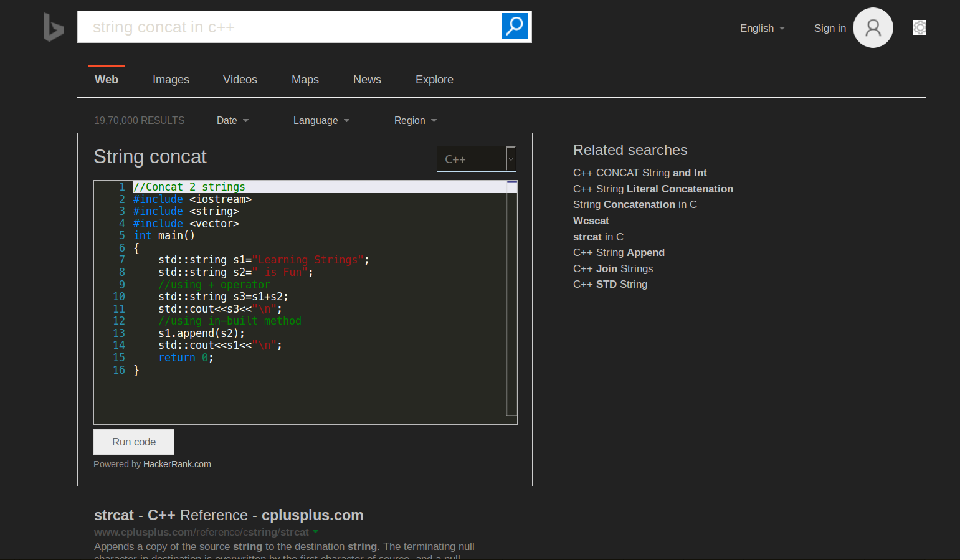The width and height of the screenshot is (960, 560).
Task: Switch to the Images tab
Action: pos(171,80)
